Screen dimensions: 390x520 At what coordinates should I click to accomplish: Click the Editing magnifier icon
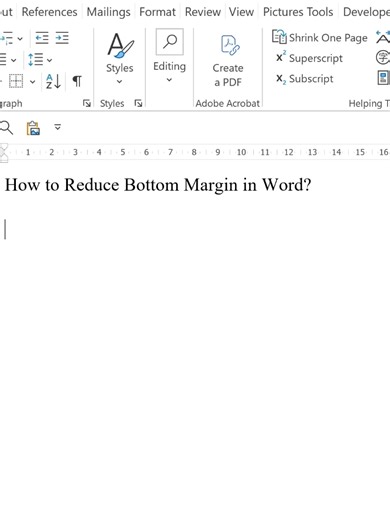click(x=170, y=42)
